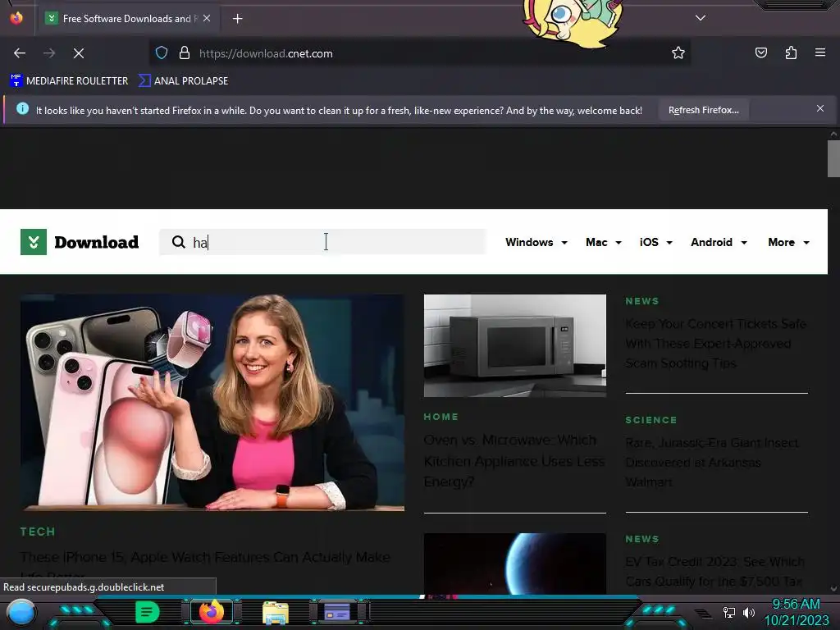The image size is (840, 630).
Task: Click the Refresh Firefox button
Action: click(703, 110)
